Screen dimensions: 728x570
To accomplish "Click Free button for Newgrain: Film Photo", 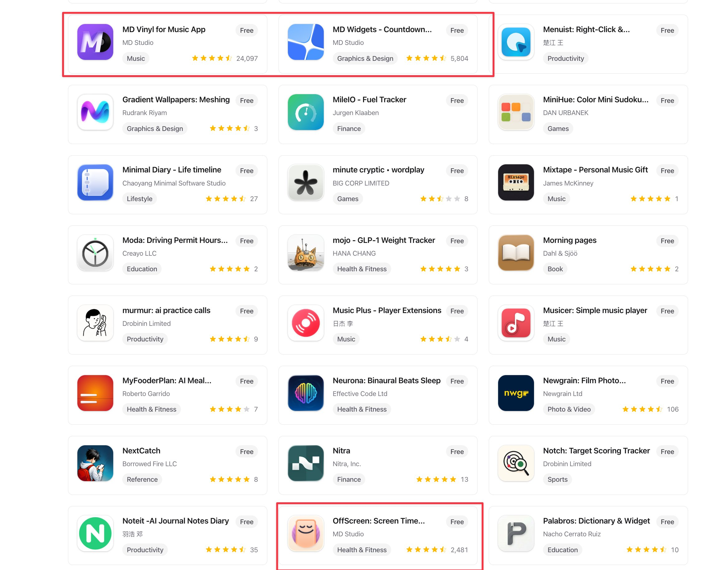I will click(667, 381).
